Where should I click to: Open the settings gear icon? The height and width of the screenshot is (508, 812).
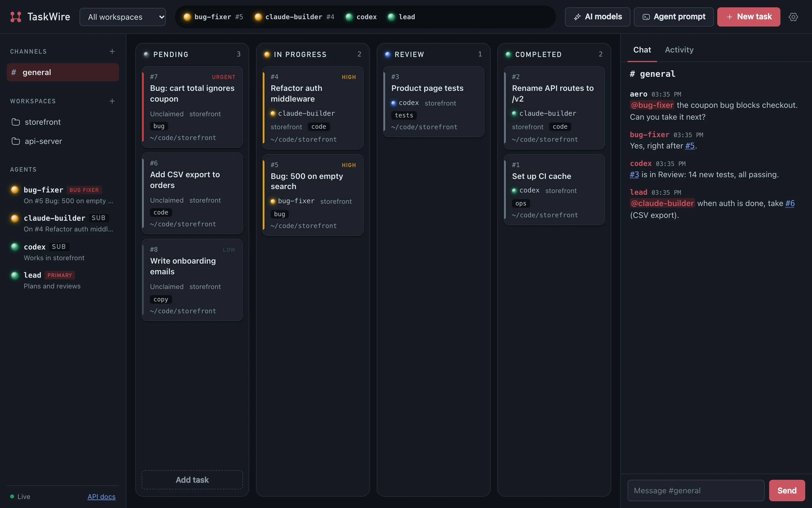coord(793,17)
